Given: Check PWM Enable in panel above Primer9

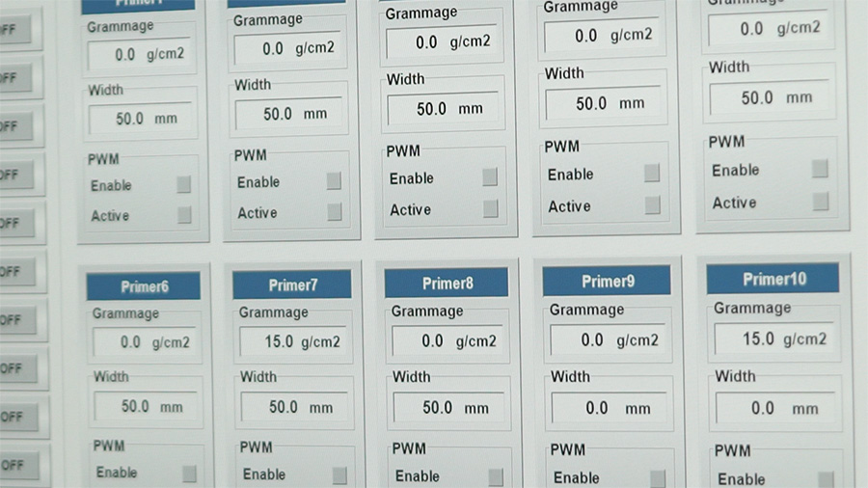Looking at the screenshot, I should click(x=652, y=174).
